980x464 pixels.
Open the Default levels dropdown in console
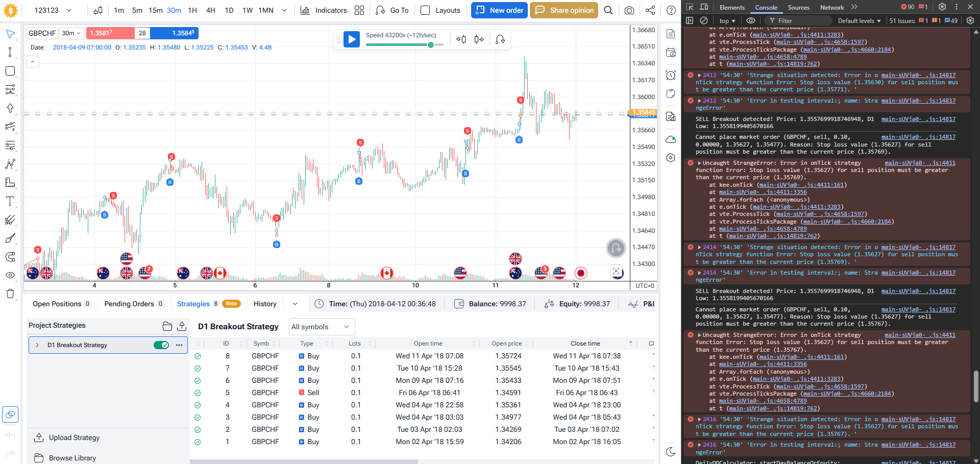click(859, 21)
